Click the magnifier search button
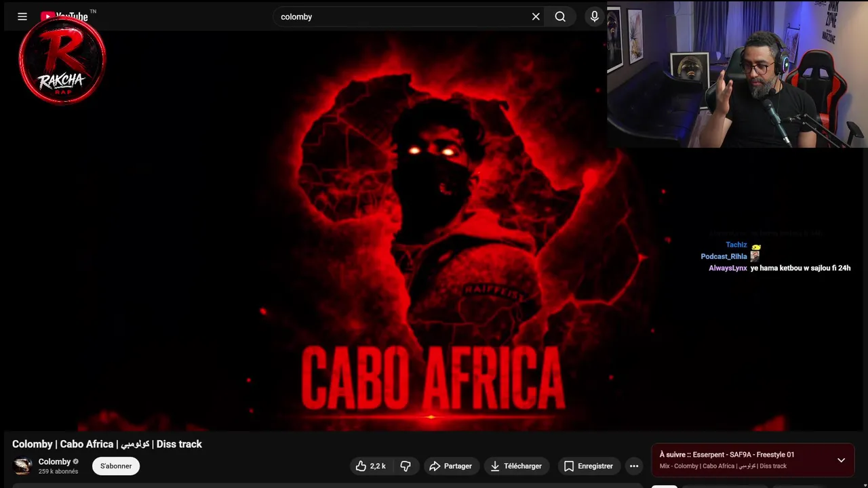 560,16
